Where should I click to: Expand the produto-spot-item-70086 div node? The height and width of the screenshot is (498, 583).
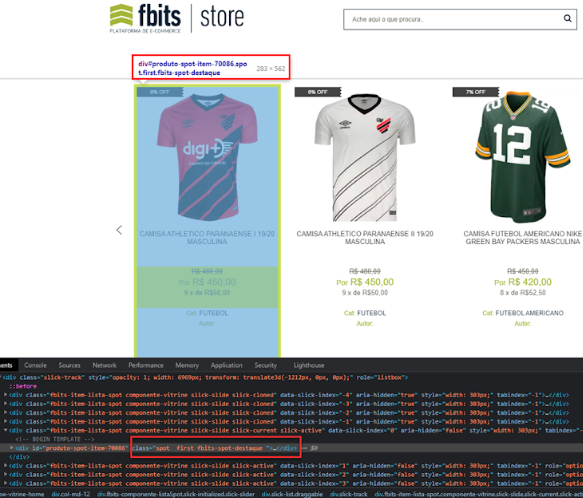[12, 448]
